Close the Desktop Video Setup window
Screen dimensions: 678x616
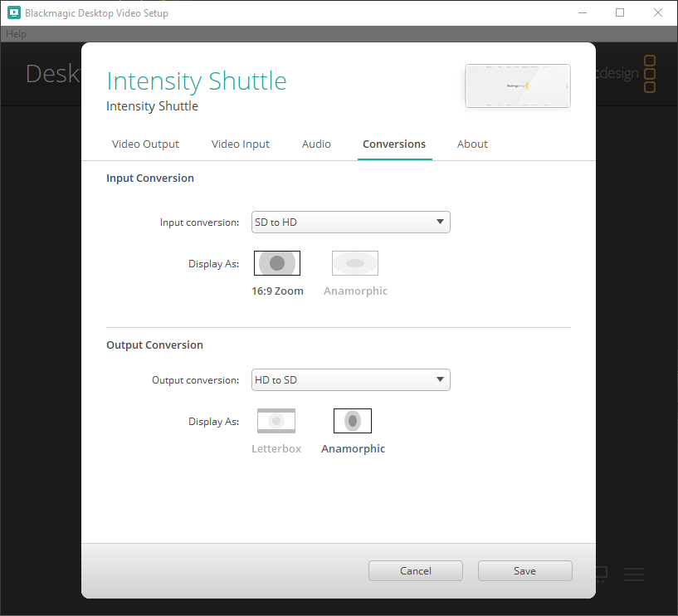[x=658, y=12]
